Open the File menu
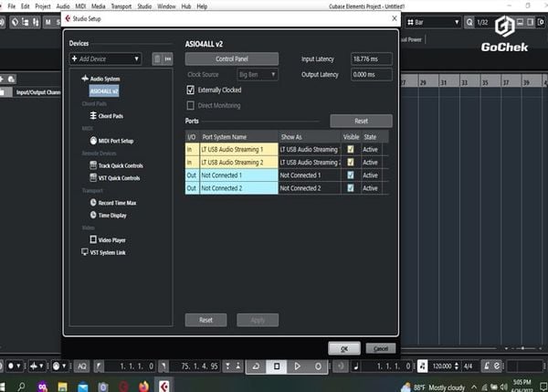Viewport: 548px width, 392px height. (12, 6)
